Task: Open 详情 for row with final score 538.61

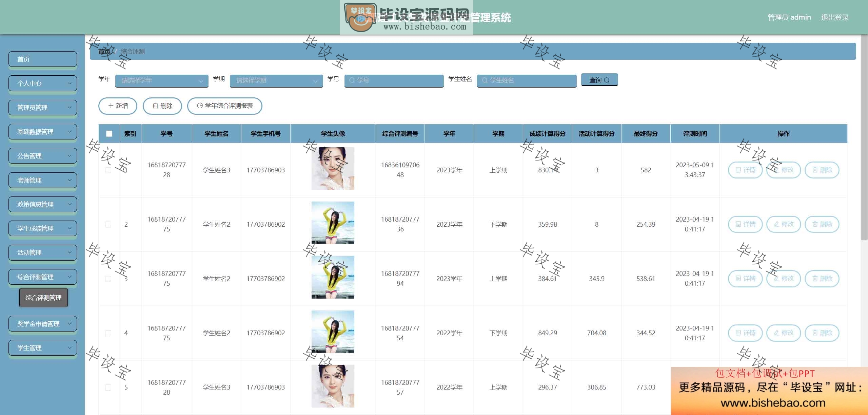Action: coord(745,279)
